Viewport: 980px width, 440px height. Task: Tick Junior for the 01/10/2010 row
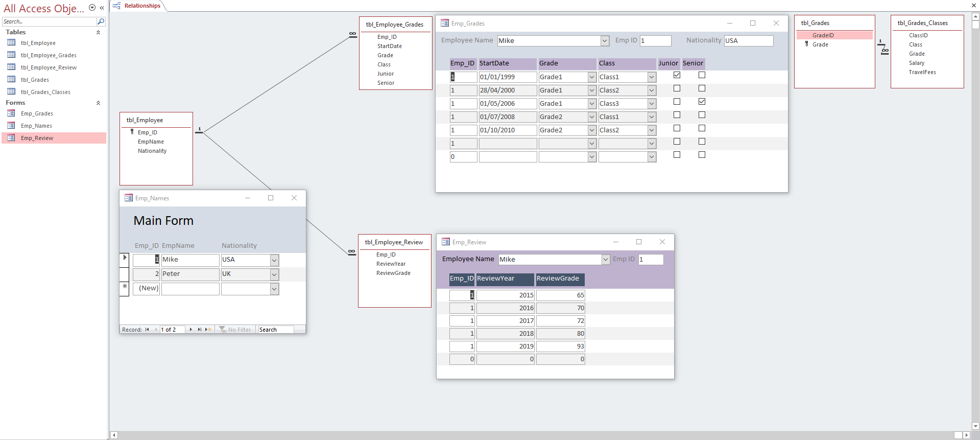tap(677, 128)
